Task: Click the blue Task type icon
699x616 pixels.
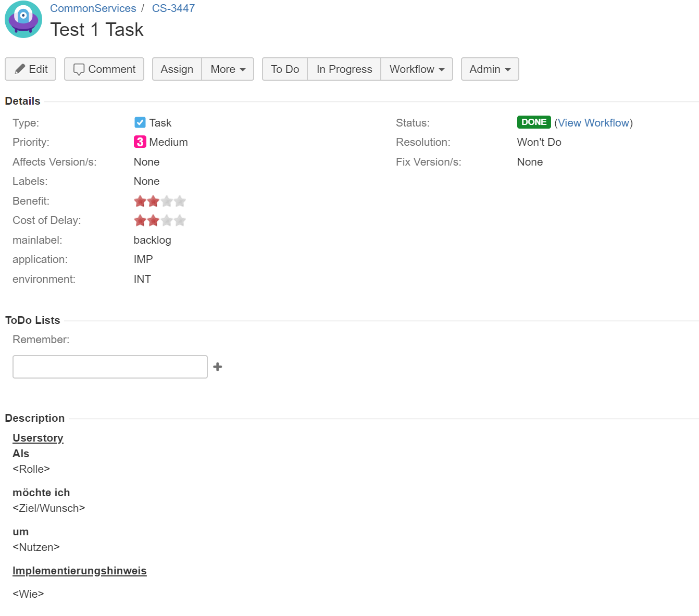Action: (140, 122)
